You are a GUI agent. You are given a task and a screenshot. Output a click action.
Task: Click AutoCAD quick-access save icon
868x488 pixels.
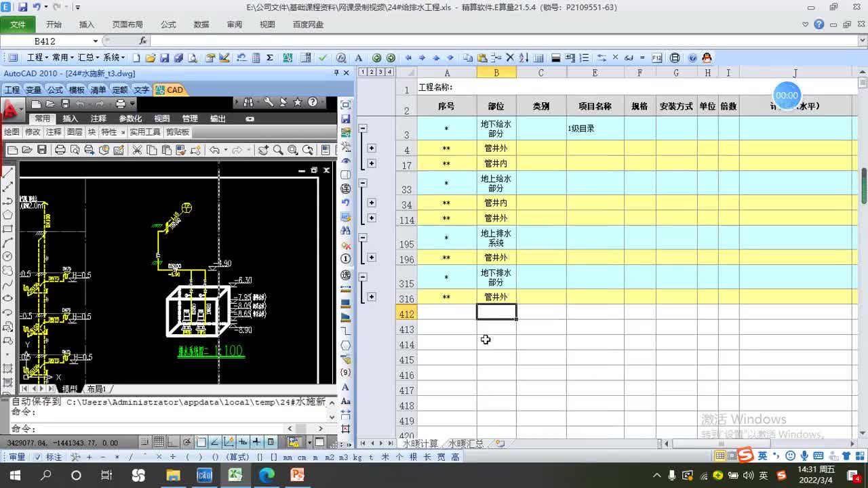65,104
